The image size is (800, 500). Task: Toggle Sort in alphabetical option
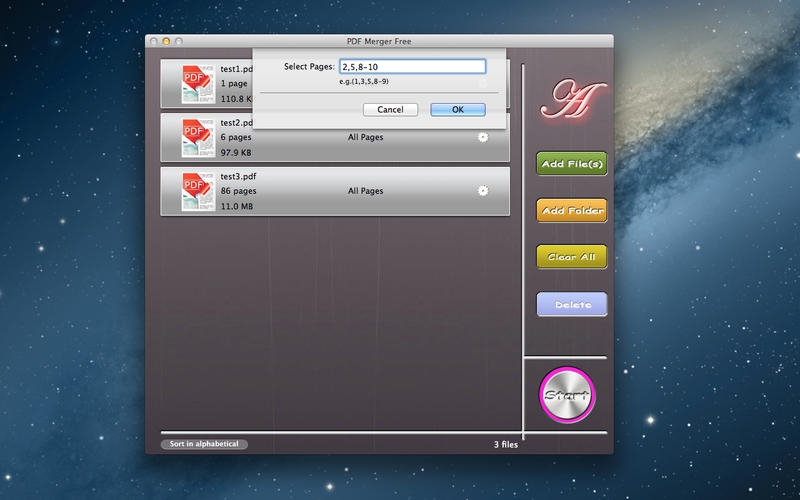coord(204,444)
